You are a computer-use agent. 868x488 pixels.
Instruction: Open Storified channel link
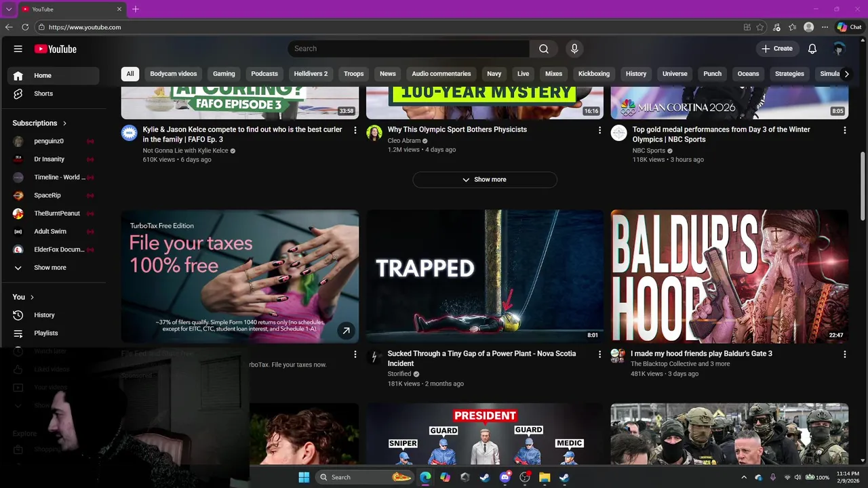click(399, 374)
